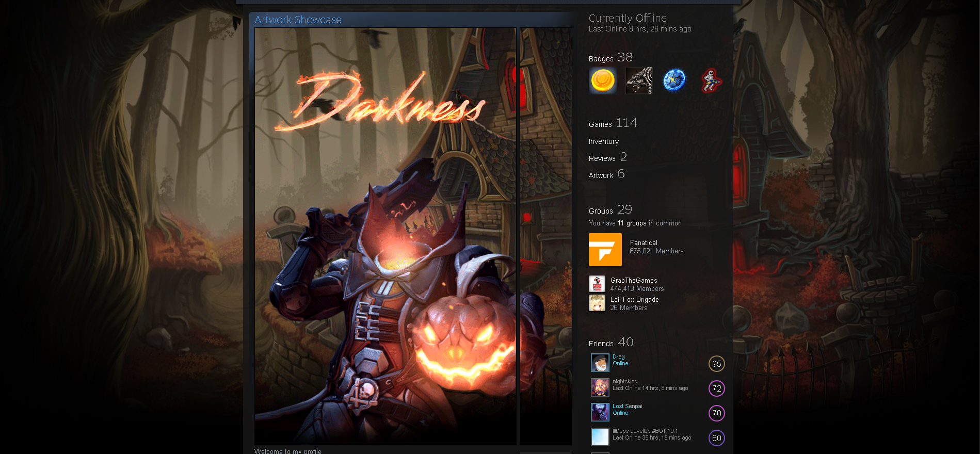Open friend name nightcking

click(x=625, y=381)
